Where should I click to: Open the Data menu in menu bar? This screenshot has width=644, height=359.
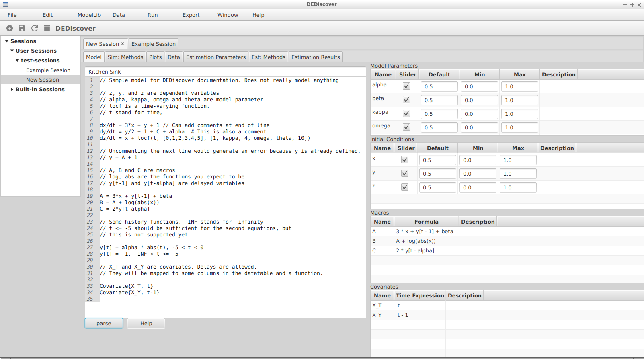(x=119, y=15)
